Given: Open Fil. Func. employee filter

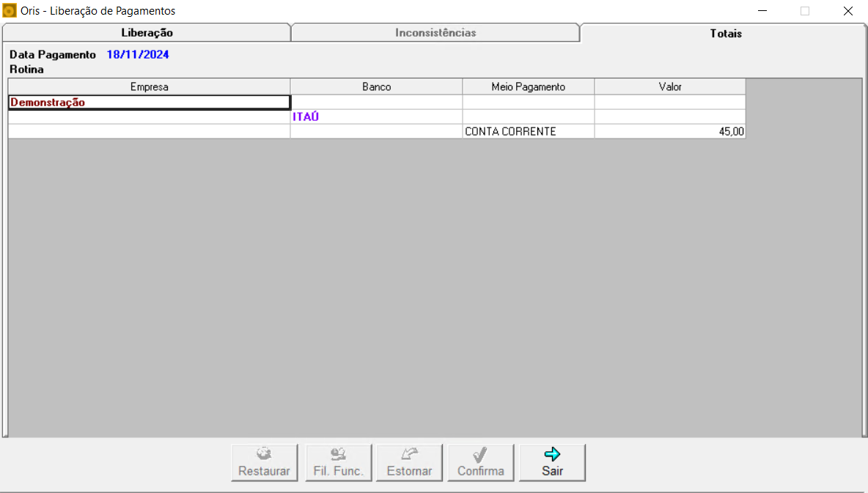Looking at the screenshot, I should (x=338, y=462).
